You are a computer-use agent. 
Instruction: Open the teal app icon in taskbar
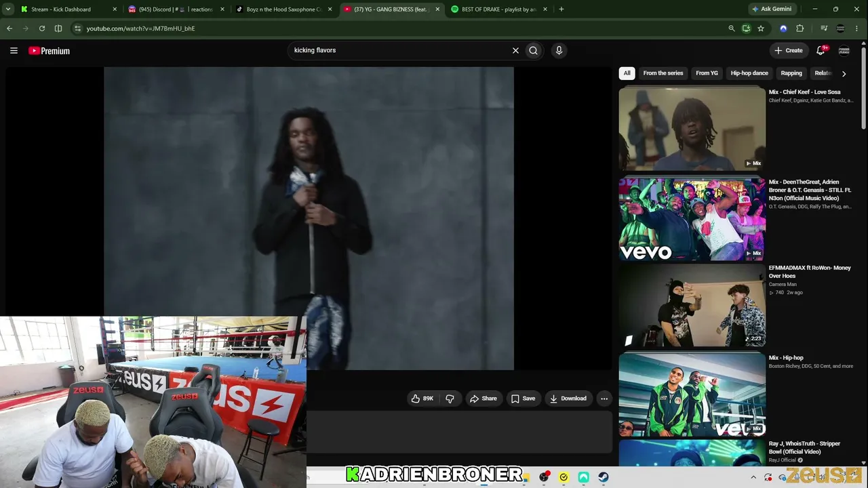click(x=583, y=477)
